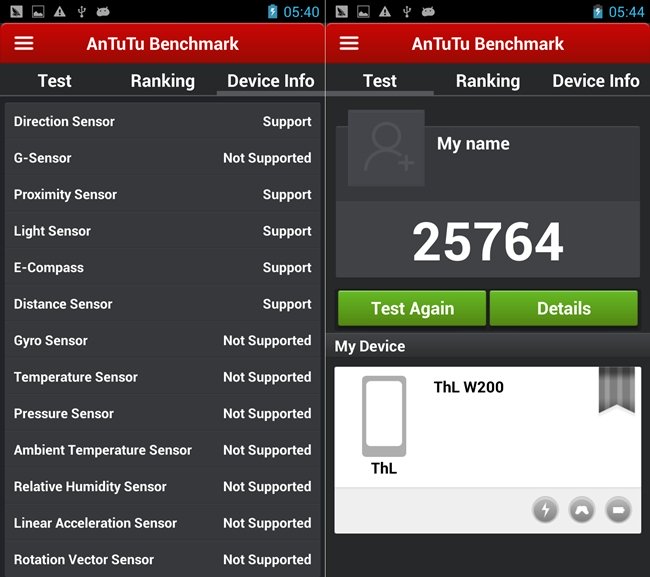This screenshot has width=650, height=577.
Task: Open the Test tab on the left screen
Action: [54, 81]
